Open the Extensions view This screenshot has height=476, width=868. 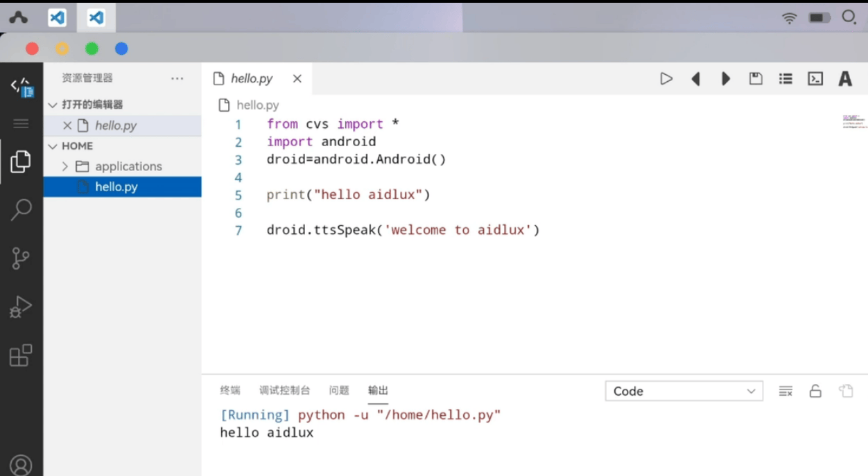click(x=21, y=355)
